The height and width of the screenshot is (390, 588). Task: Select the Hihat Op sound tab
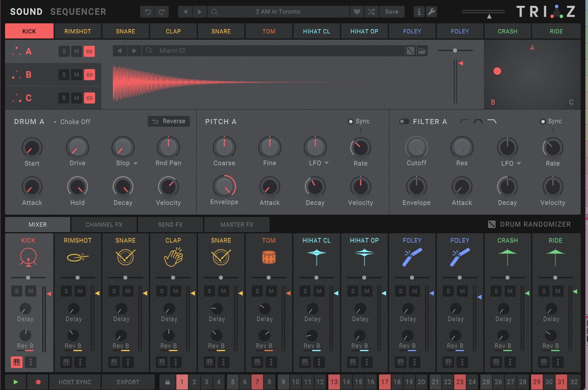(364, 31)
